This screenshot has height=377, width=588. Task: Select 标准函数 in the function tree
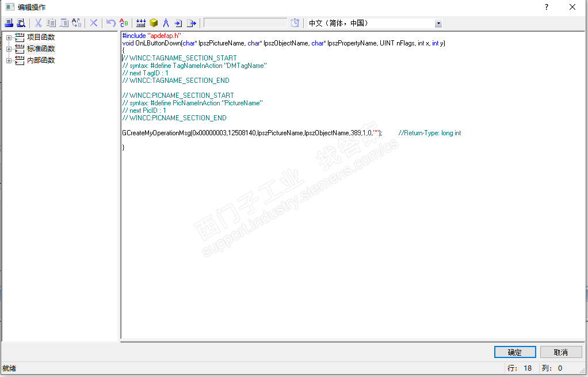[x=41, y=49]
